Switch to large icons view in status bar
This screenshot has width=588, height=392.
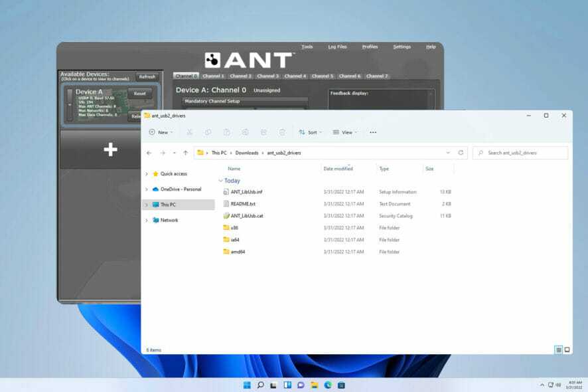point(567,349)
